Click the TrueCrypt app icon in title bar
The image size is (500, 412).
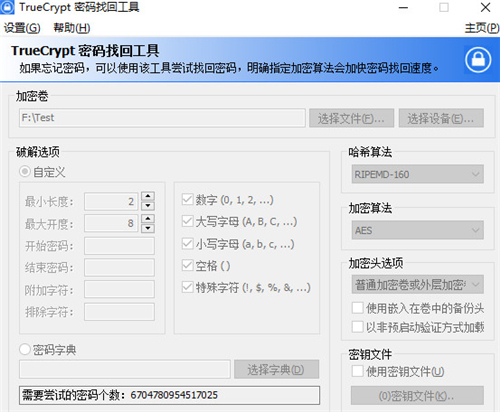pyautogui.click(x=7, y=7)
